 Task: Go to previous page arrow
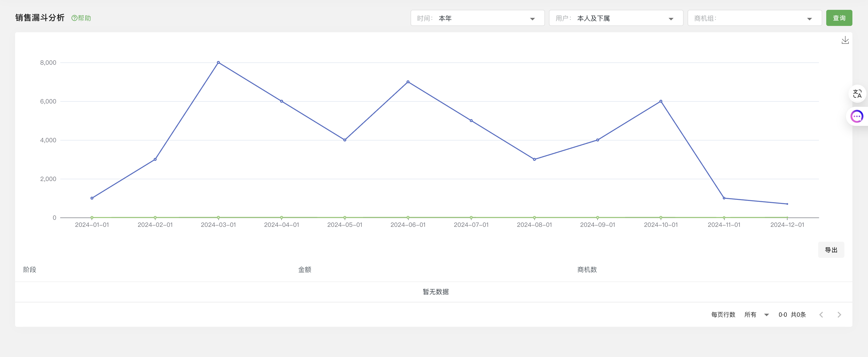(821, 314)
